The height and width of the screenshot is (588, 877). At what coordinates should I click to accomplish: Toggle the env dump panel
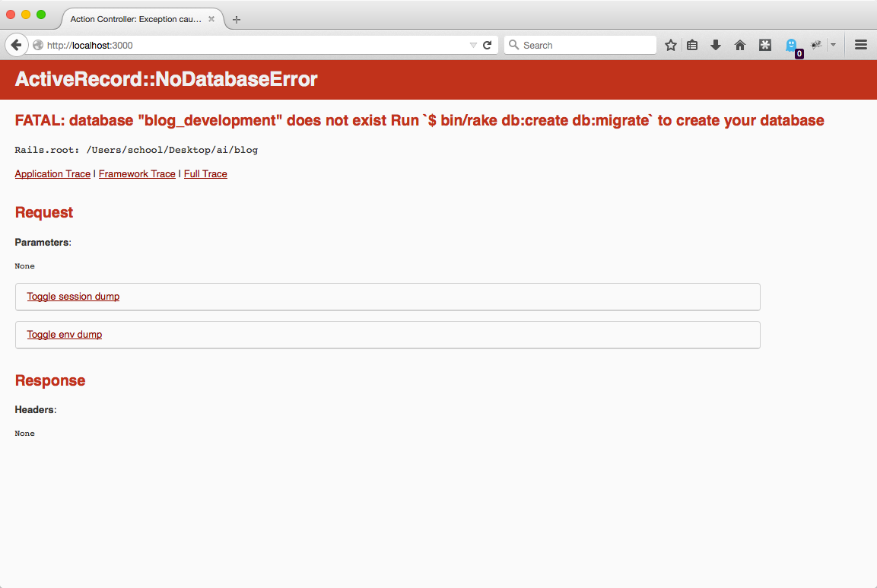[64, 335]
